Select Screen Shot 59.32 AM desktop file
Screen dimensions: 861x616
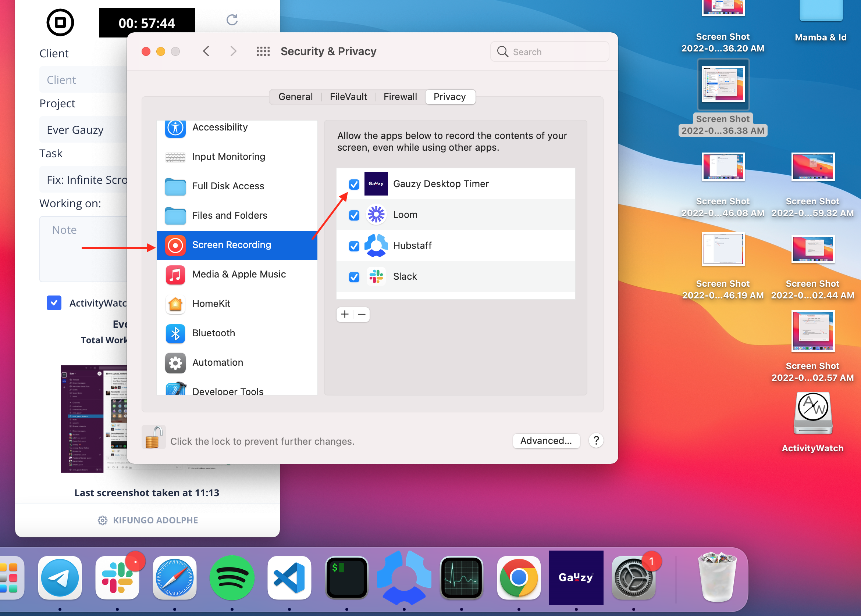813,167
